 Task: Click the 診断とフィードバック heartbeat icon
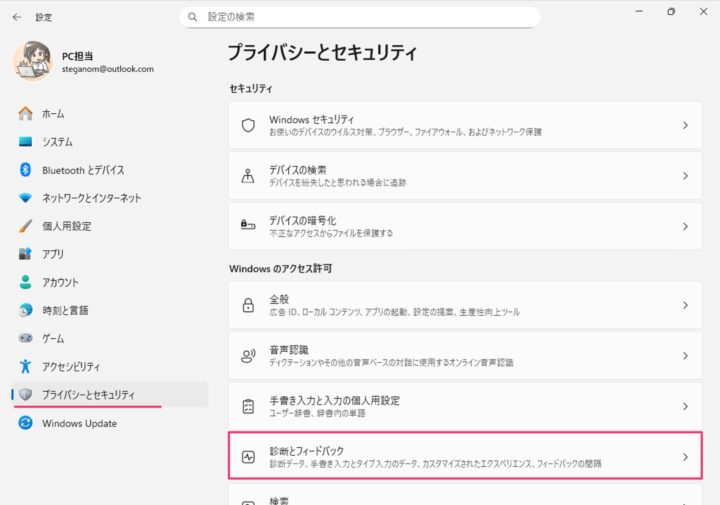248,457
